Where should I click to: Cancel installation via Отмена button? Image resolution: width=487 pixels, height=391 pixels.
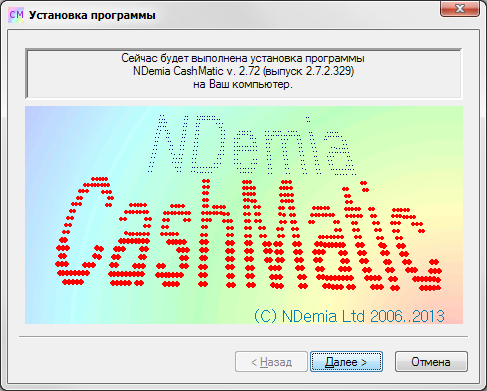[431, 362]
